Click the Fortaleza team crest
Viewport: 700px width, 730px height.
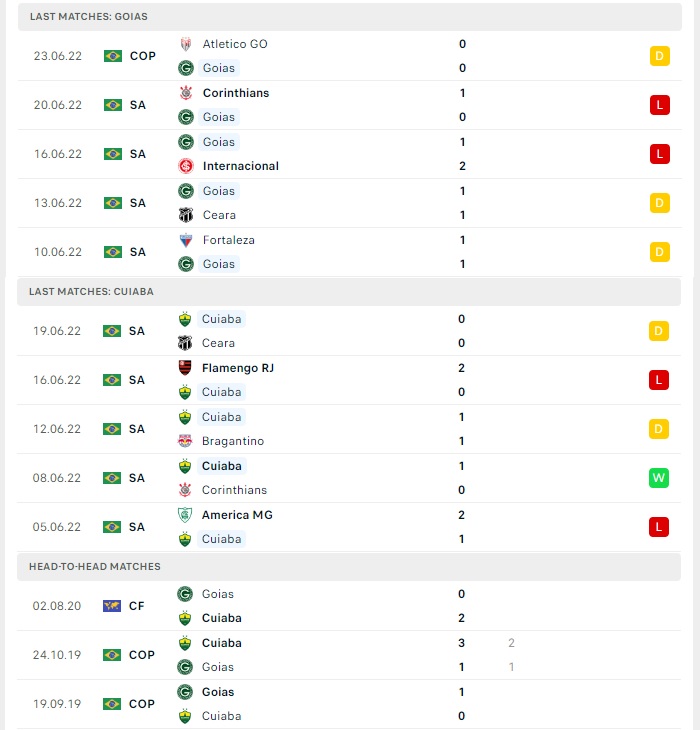coord(186,240)
